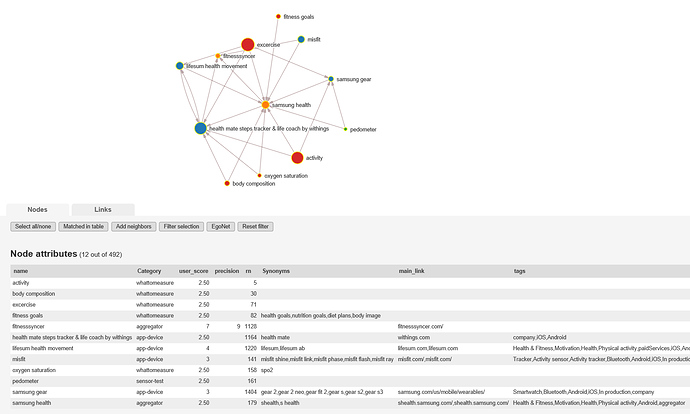Image resolution: width=690 pixels, height=414 pixels.
Task: Select the fitnesssyncer table row name
Action: click(x=29, y=326)
